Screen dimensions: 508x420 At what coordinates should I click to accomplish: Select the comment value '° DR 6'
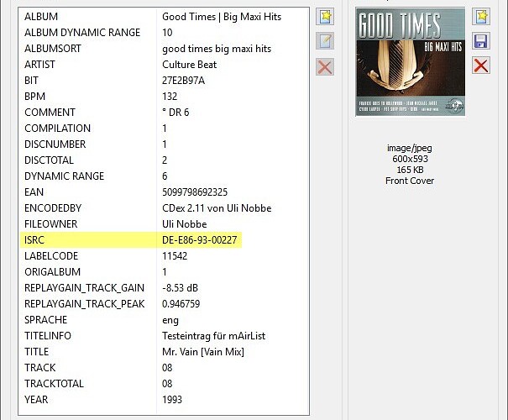point(175,112)
